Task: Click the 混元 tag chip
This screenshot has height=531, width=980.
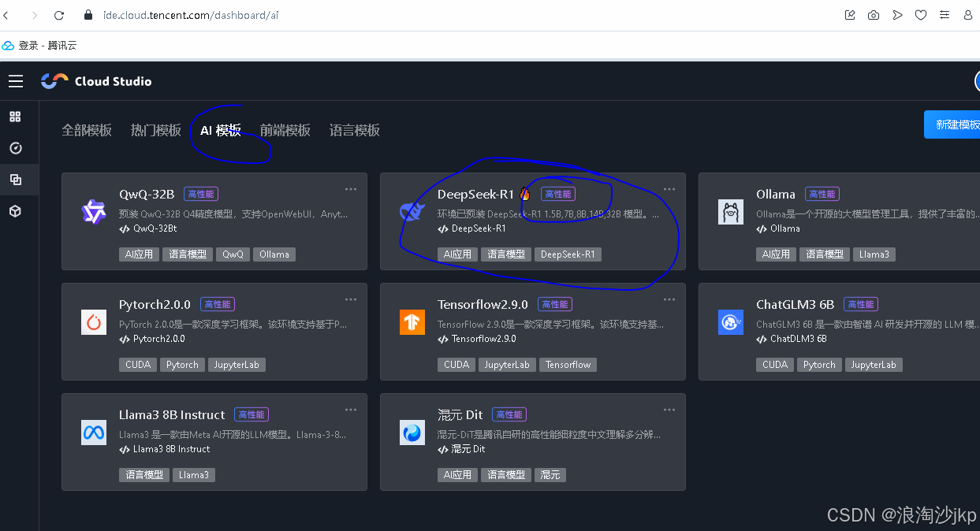Action: [x=550, y=475]
